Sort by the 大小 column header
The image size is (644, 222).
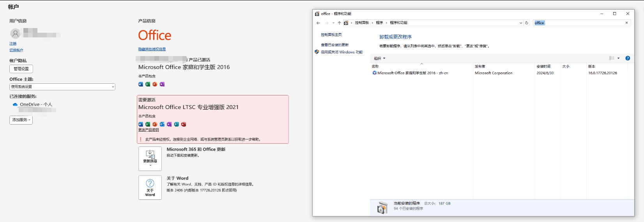(x=573, y=66)
